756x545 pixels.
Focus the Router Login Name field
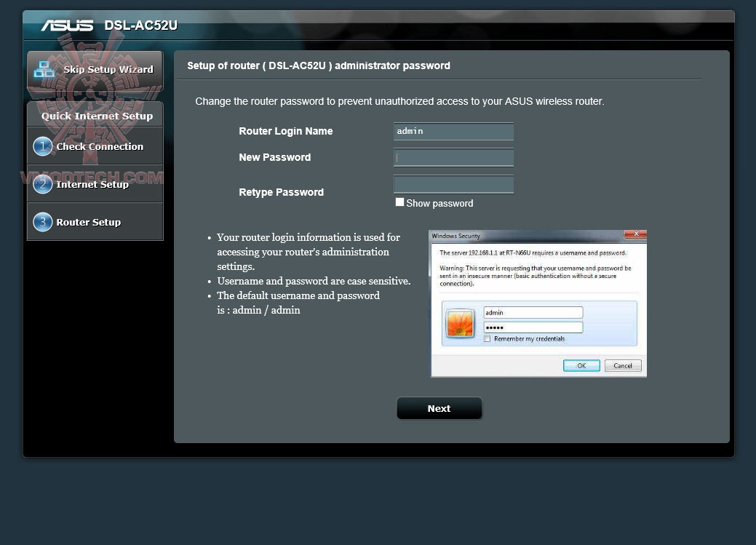point(454,131)
